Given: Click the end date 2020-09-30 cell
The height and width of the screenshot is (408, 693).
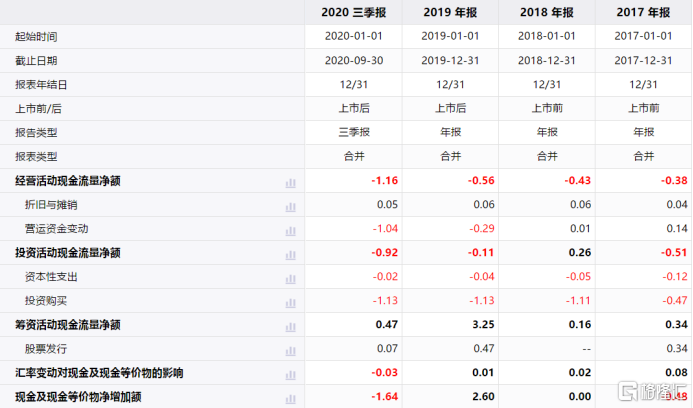Looking at the screenshot, I should [354, 61].
